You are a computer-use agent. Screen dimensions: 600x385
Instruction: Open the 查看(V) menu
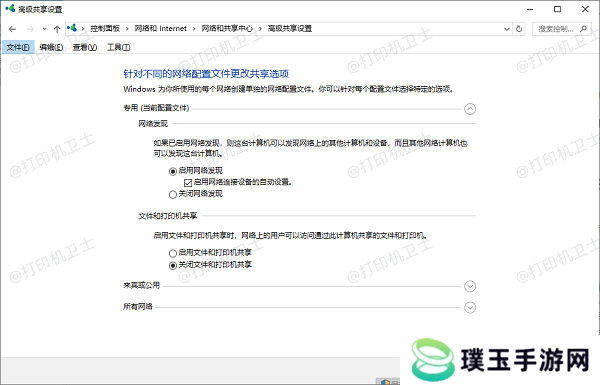point(85,47)
